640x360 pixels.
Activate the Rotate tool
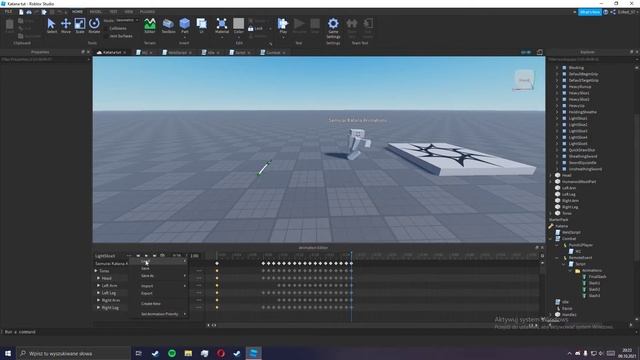94,25
